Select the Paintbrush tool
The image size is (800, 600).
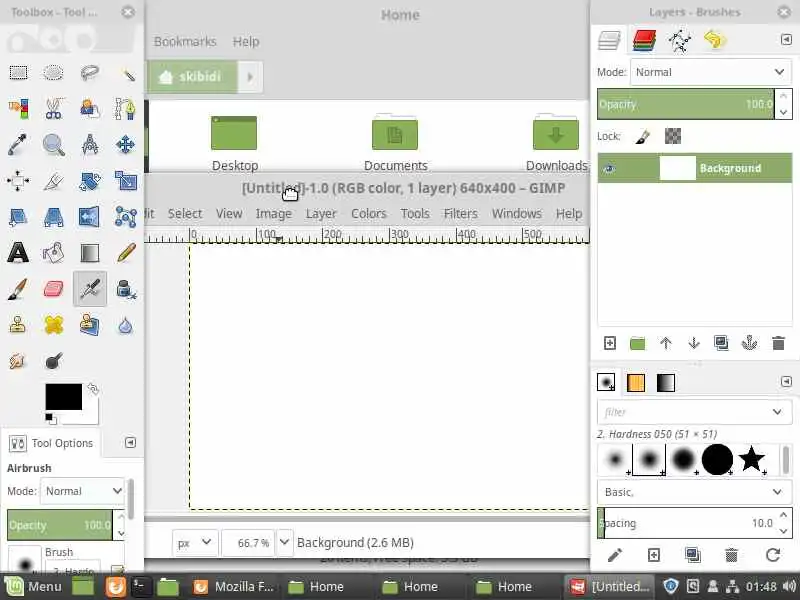[18, 289]
